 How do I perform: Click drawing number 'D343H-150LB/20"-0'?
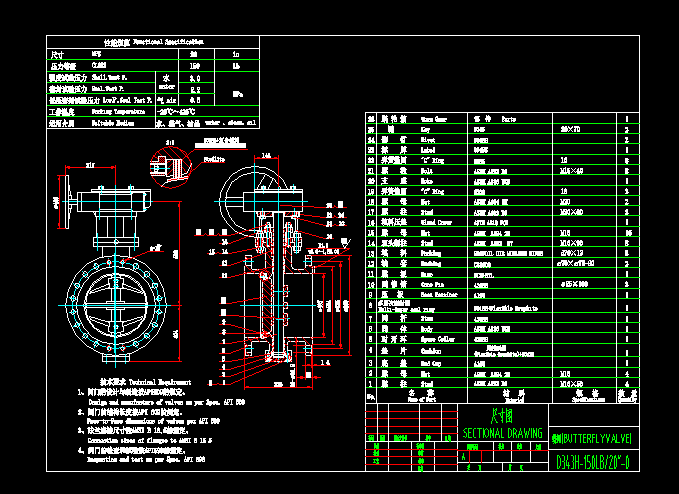592,462
